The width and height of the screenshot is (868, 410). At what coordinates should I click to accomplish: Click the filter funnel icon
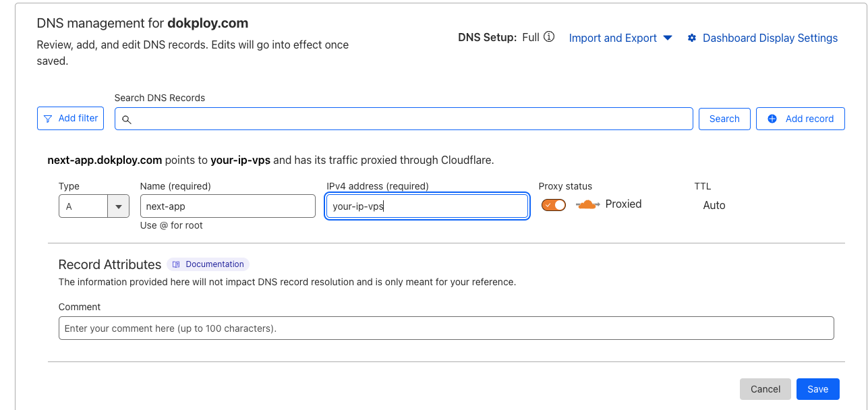pyautogui.click(x=48, y=119)
